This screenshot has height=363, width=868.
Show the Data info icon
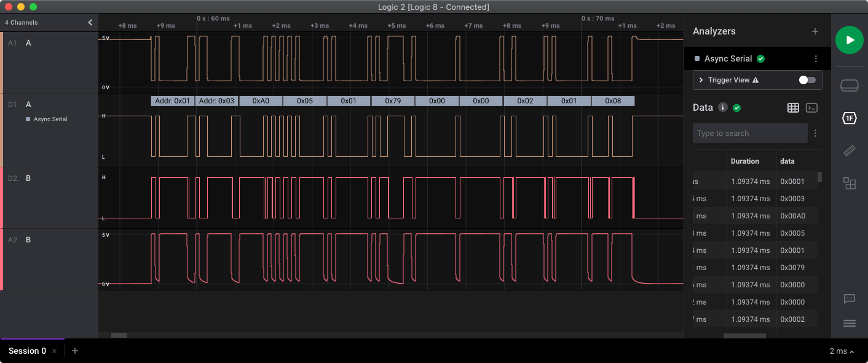[723, 107]
